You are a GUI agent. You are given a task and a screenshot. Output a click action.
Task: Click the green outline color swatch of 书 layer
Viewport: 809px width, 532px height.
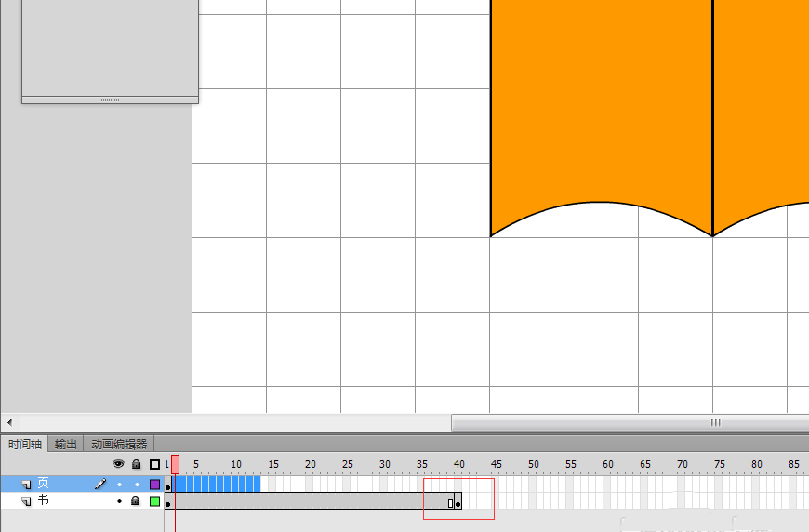tap(154, 500)
